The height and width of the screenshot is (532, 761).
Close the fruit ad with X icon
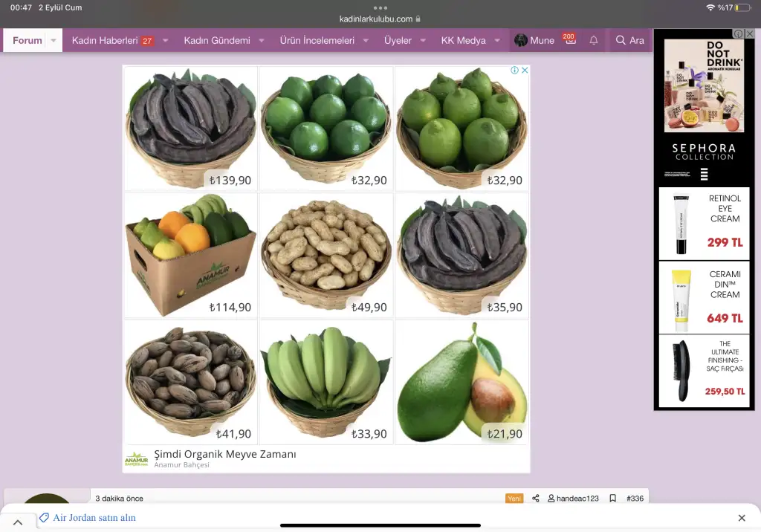(x=525, y=70)
